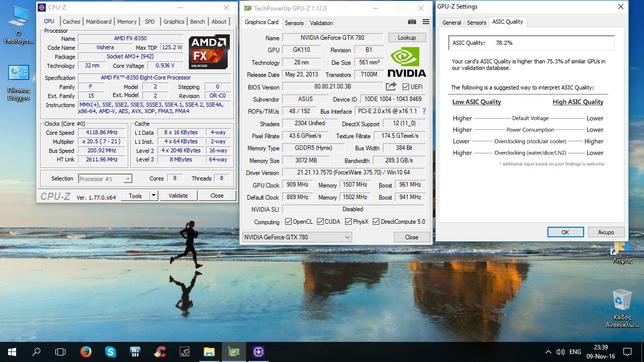Click the CPU name AMD FX-8350

tap(130, 39)
